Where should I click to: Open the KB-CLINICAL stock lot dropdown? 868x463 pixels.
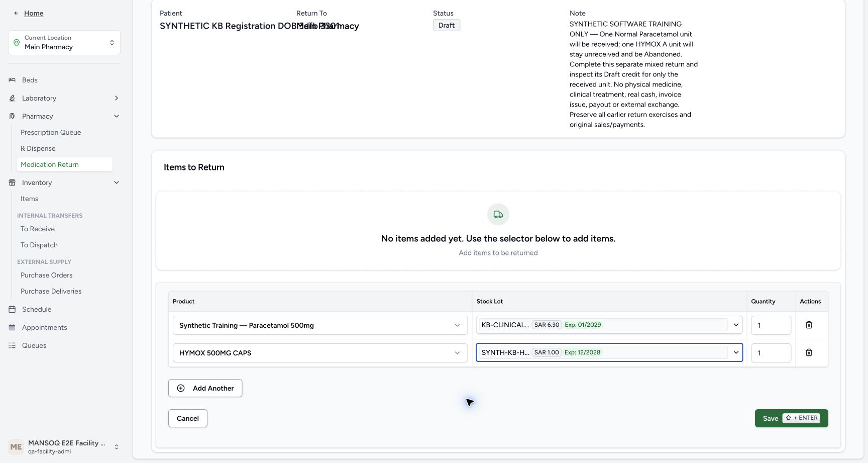point(609,325)
